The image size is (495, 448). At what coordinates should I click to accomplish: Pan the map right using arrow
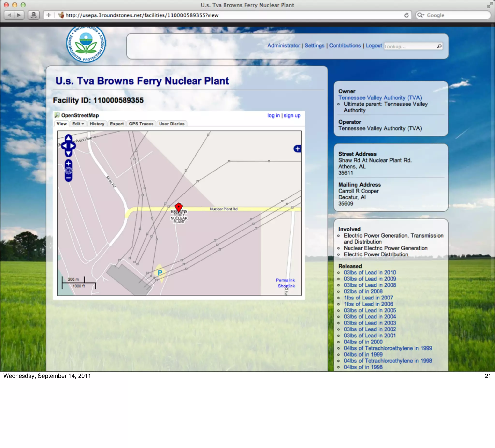(73, 146)
